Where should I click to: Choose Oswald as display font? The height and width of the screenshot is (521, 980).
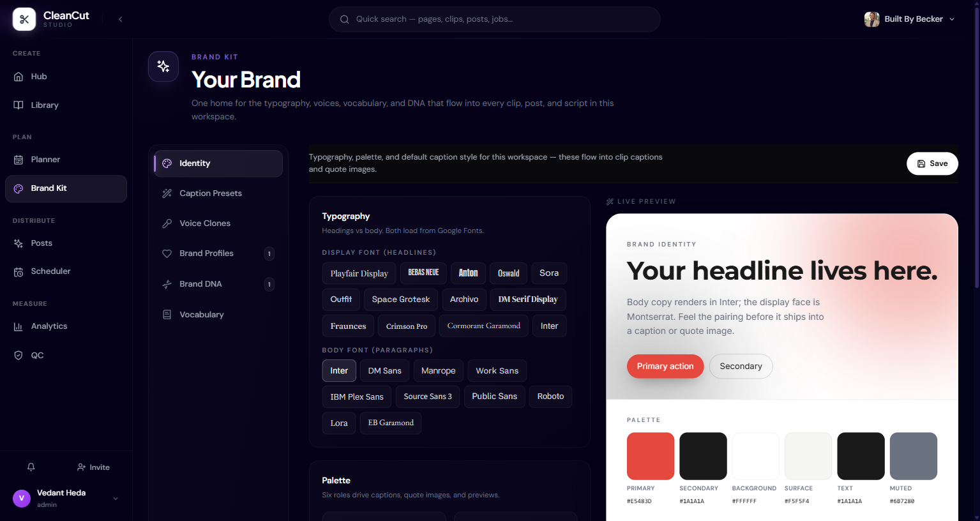pos(509,273)
